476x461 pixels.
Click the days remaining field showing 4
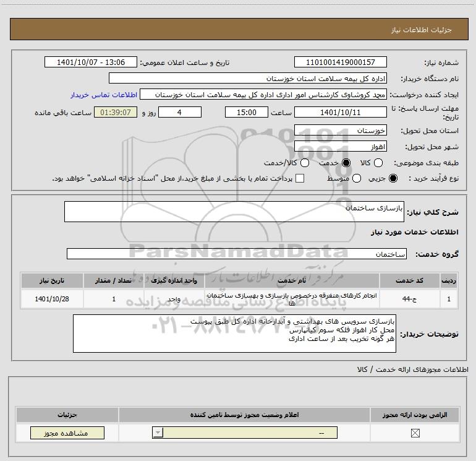pos(180,112)
